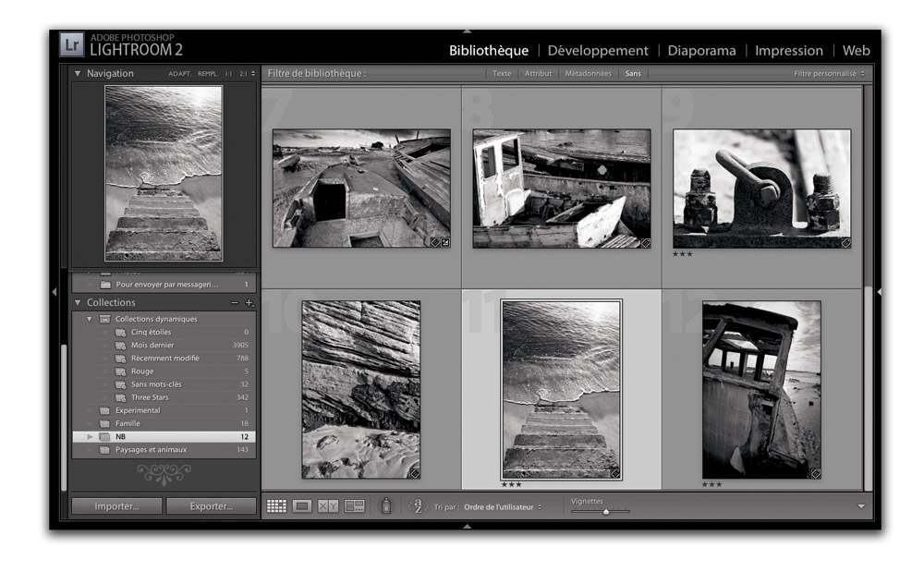This screenshot has height=572, width=924.
Task: Switch to survey view in the toolbar
Action: pos(354,506)
